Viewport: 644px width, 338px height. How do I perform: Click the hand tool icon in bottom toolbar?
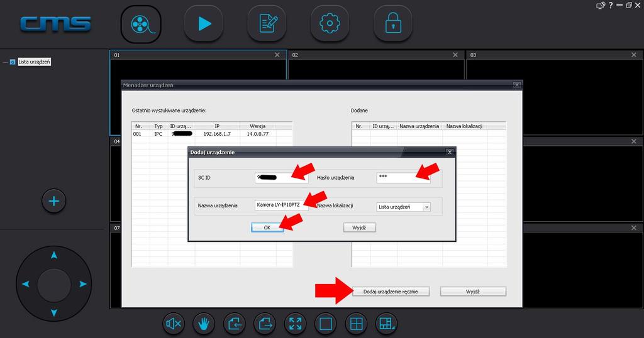[x=204, y=324]
